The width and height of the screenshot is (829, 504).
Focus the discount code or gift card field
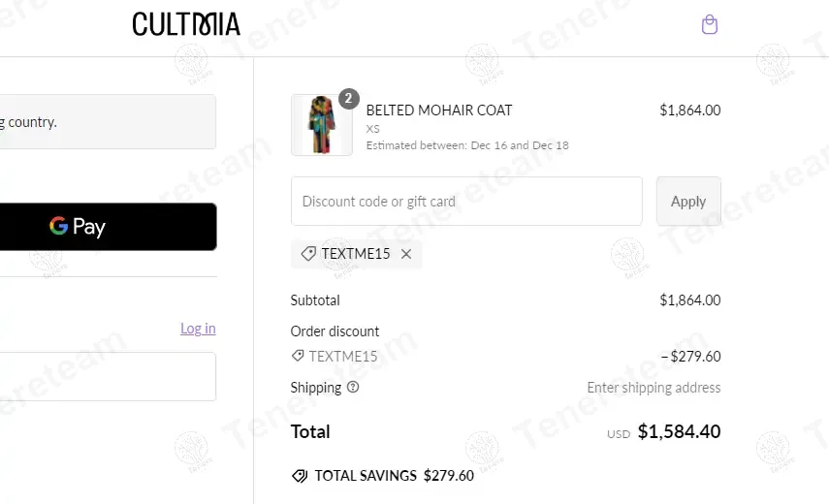pyautogui.click(x=466, y=202)
